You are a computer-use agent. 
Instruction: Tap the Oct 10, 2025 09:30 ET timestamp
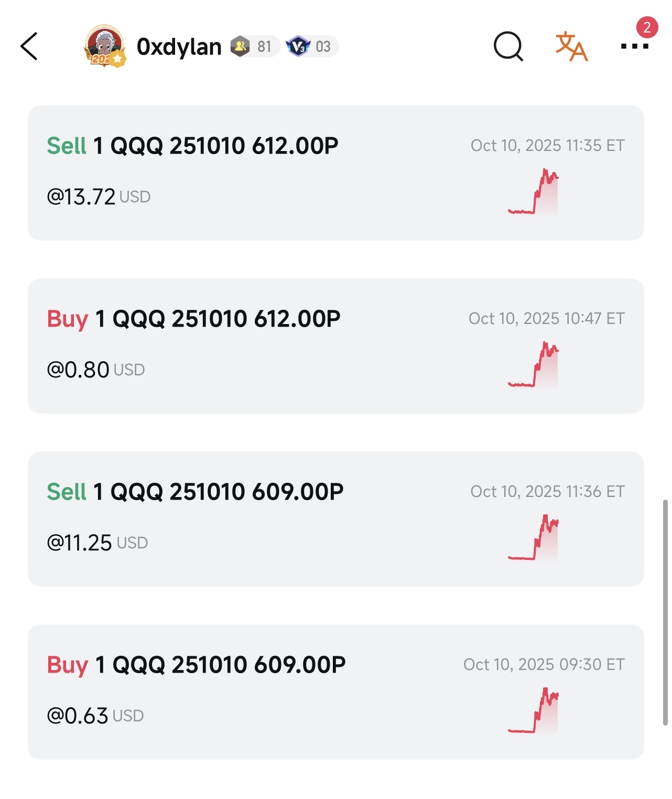point(544,664)
